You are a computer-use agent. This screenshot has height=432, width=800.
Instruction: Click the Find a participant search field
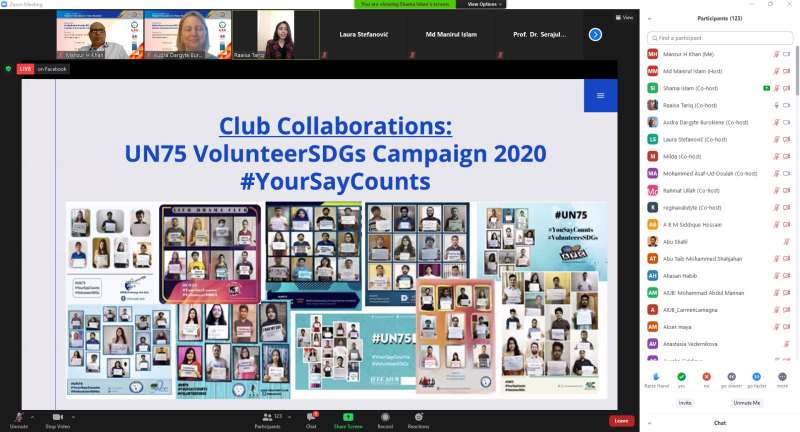(720, 38)
